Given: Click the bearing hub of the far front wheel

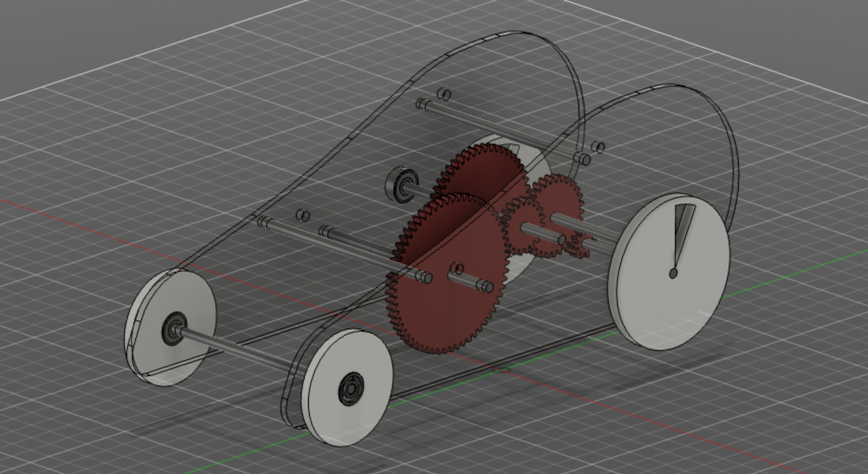Looking at the screenshot, I should coord(173,330).
